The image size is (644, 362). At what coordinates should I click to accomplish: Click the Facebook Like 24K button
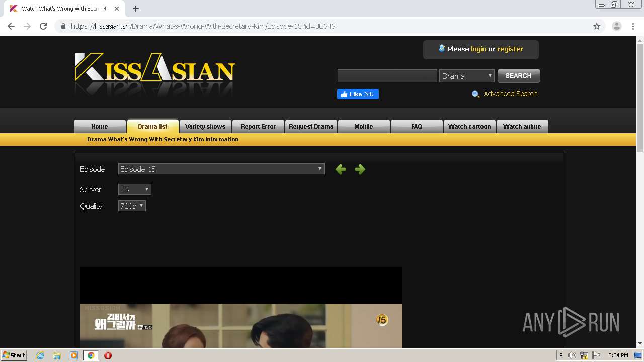point(358,94)
